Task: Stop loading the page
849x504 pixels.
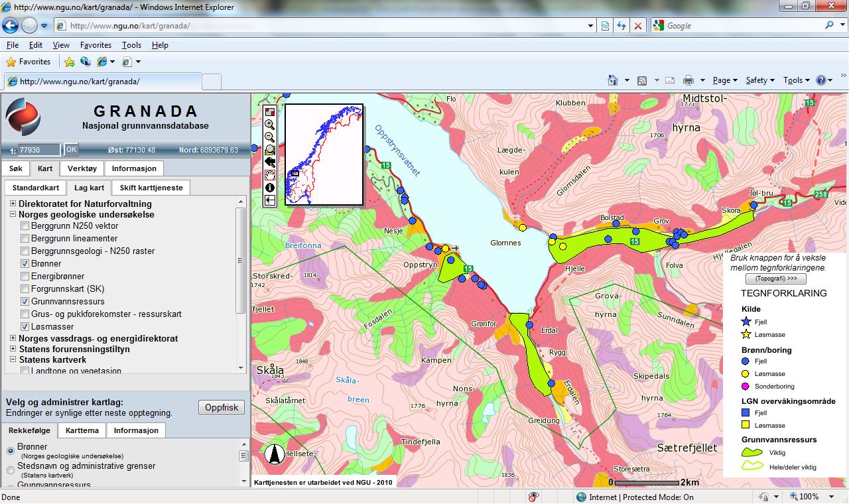Action: coord(638,25)
